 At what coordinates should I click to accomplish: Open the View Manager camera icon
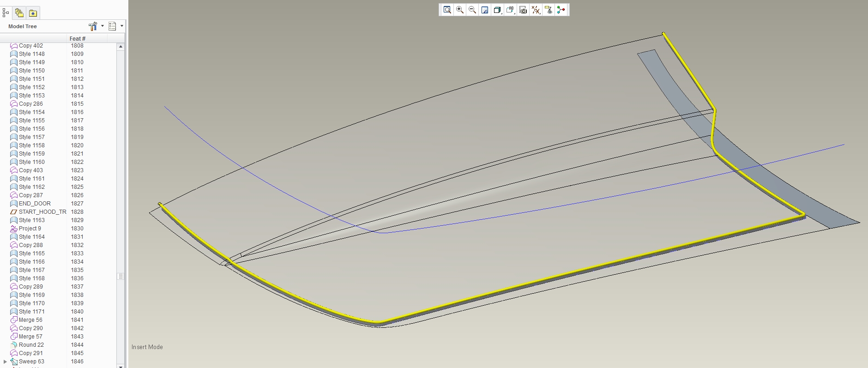[523, 10]
